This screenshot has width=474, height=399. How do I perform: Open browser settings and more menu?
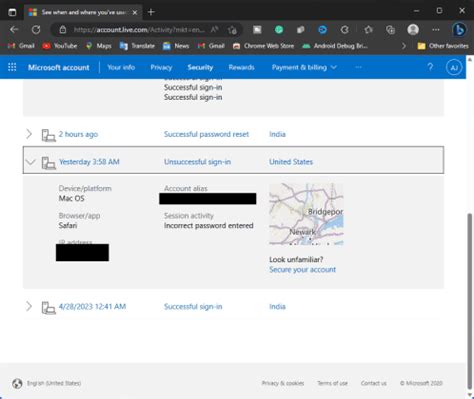(x=436, y=30)
